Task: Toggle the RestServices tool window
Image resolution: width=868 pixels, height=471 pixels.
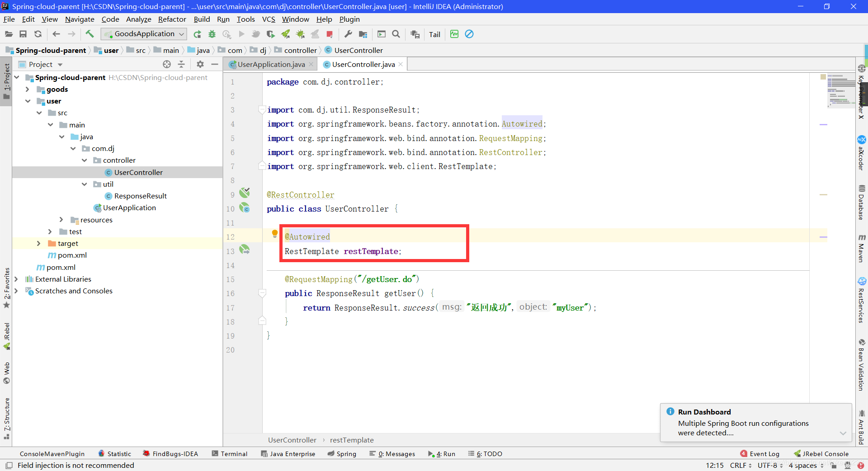Action: tap(862, 300)
